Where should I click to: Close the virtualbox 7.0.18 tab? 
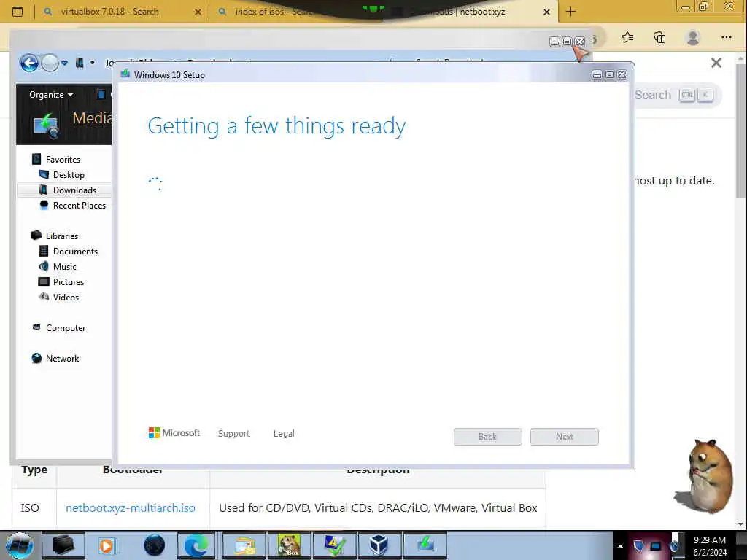198,12
